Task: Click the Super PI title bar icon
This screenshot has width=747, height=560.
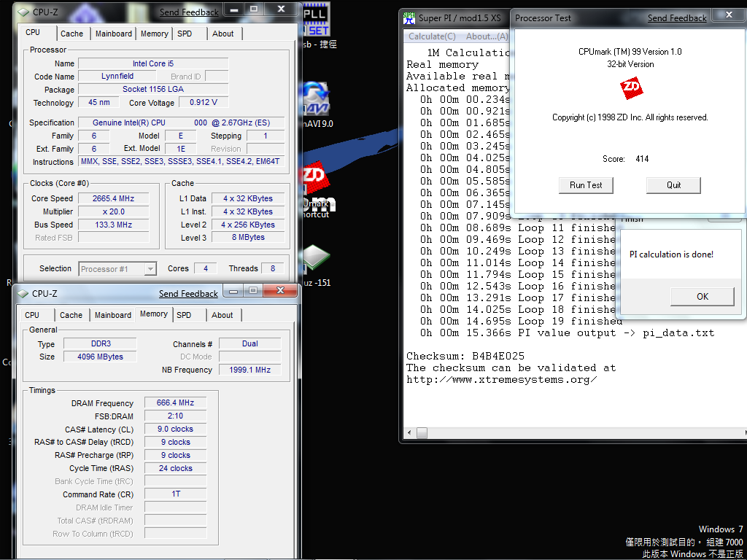Action: (x=409, y=18)
